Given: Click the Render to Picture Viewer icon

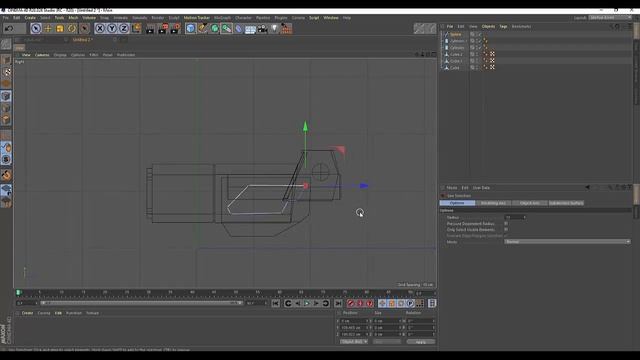Looking at the screenshot, I should [x=163, y=28].
